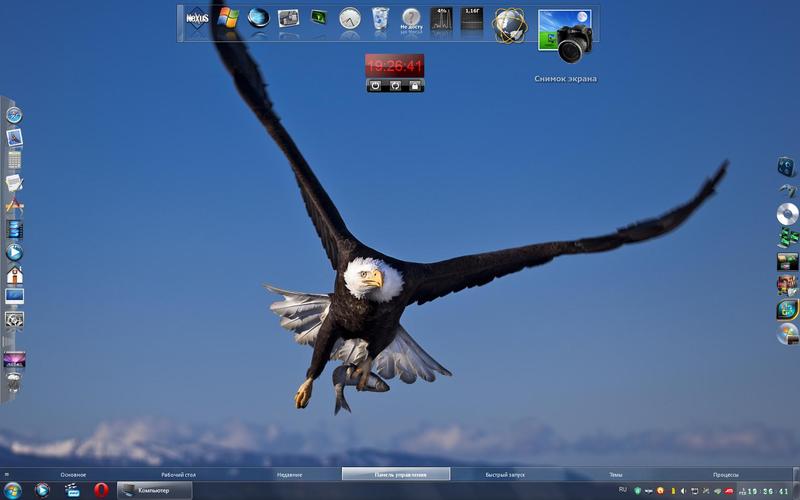Select the Панель управления shelf tab

coord(396,474)
